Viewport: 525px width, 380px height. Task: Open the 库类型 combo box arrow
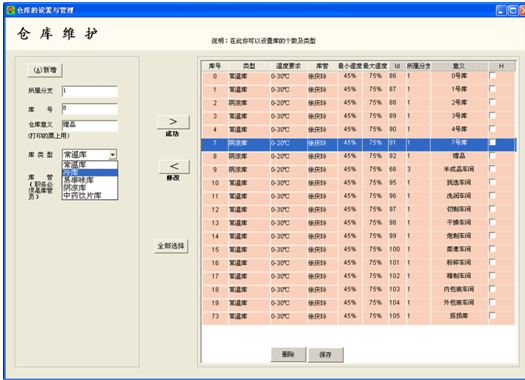point(112,155)
